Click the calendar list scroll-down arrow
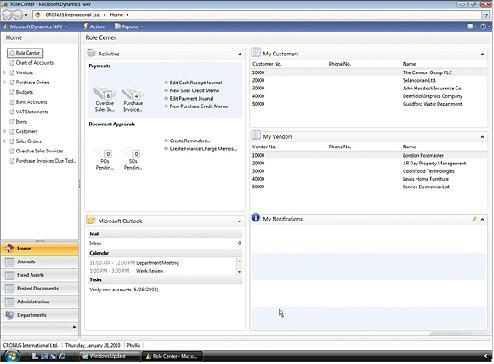This screenshot has width=494, height=364. [x=239, y=272]
